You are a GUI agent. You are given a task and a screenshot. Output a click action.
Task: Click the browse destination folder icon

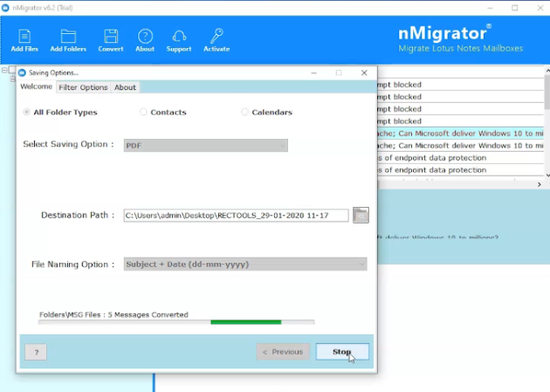[361, 215]
